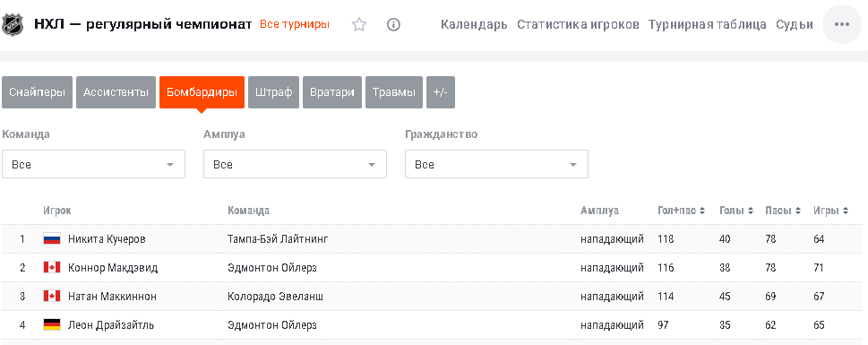Add tournament to favorites with the star icon

(359, 24)
